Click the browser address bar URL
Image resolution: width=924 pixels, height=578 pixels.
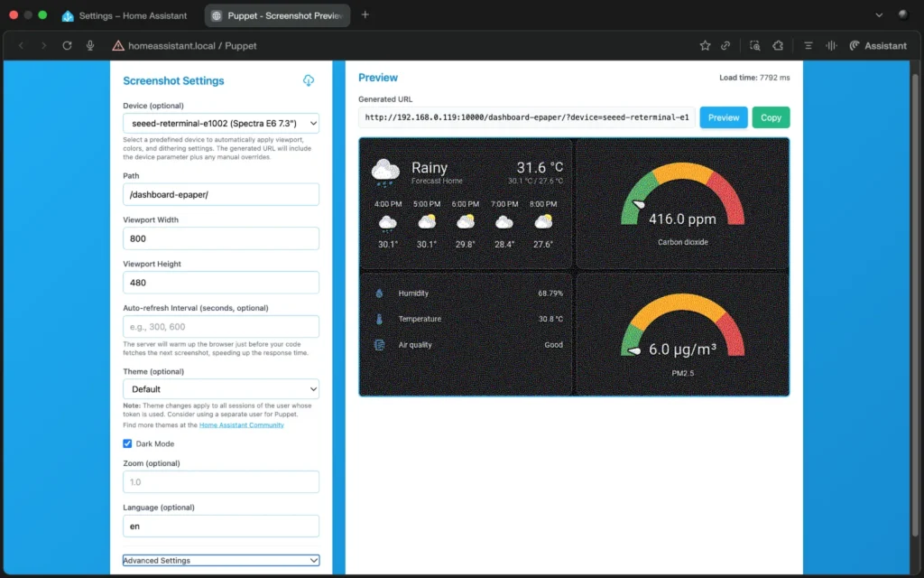click(x=193, y=45)
